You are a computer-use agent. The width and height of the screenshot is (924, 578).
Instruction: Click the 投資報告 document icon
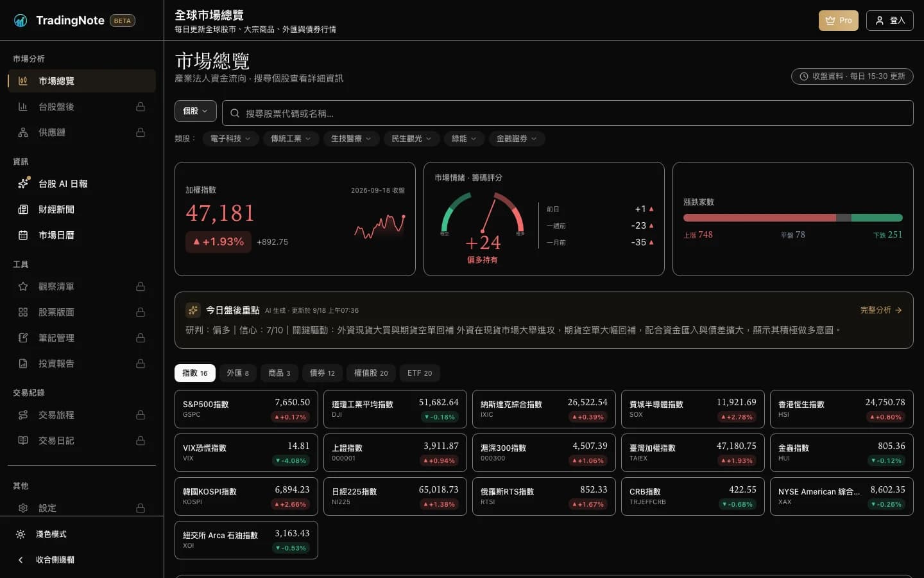[23, 363]
